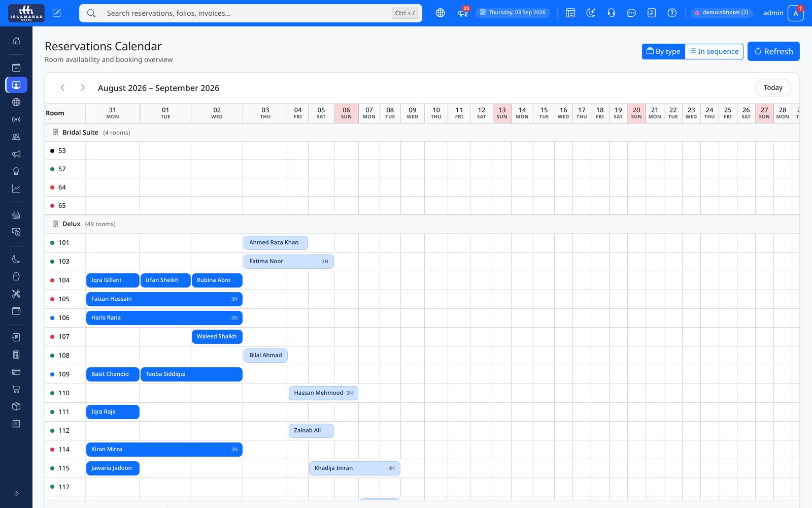Open the line chart analytics sidebar icon
This screenshot has width=812, height=508.
click(x=16, y=188)
